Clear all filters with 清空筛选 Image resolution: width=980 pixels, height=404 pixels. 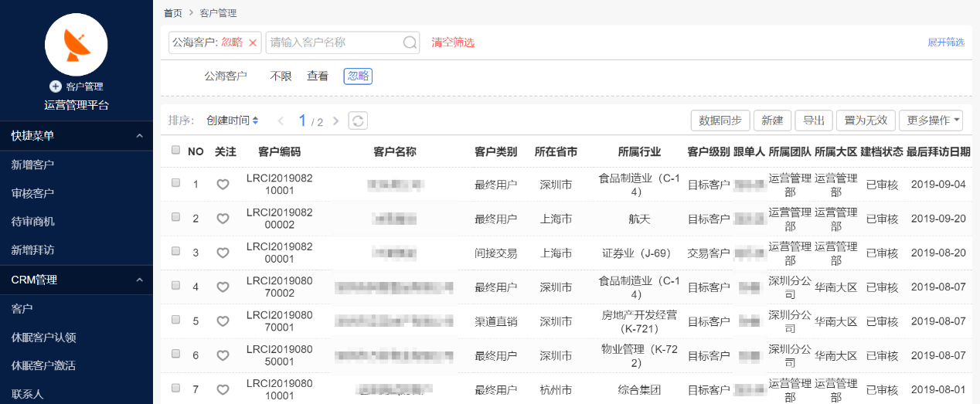[453, 42]
